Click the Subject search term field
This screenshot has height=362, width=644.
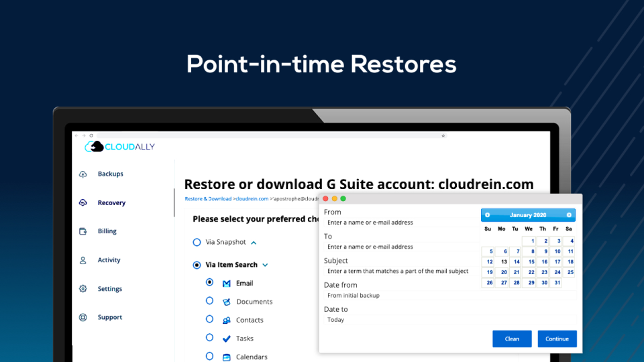coord(400,271)
